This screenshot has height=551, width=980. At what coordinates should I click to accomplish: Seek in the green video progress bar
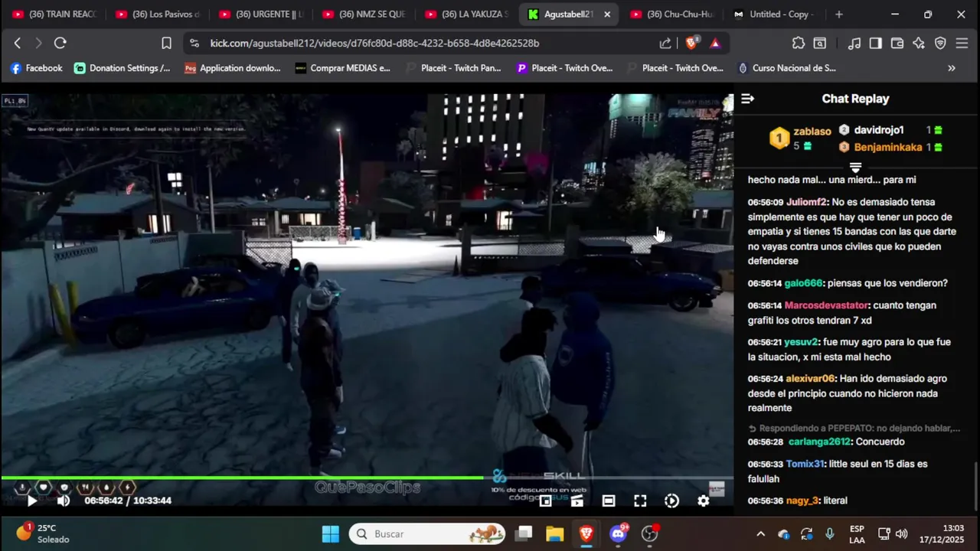(x=366, y=478)
